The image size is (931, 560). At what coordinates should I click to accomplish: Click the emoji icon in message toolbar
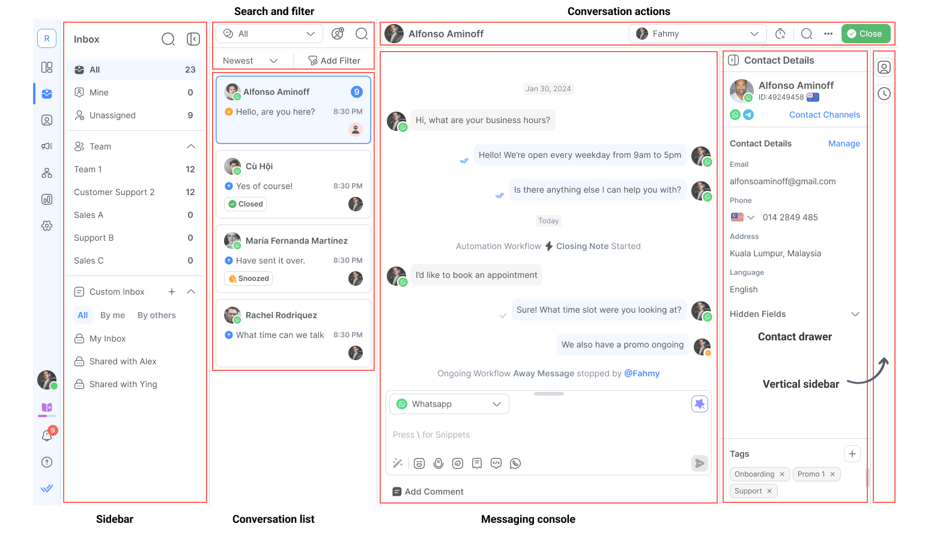pyautogui.click(x=419, y=463)
